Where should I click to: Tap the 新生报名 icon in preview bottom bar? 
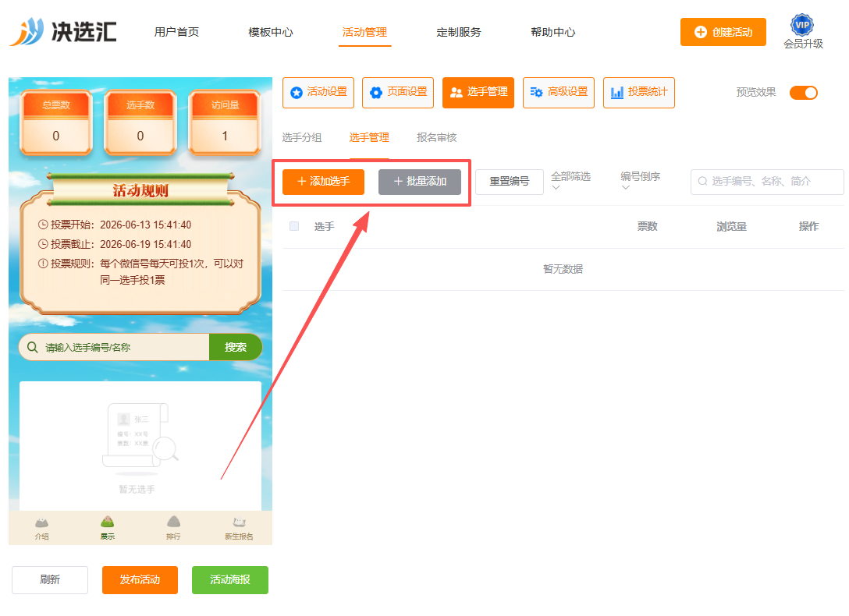240,522
